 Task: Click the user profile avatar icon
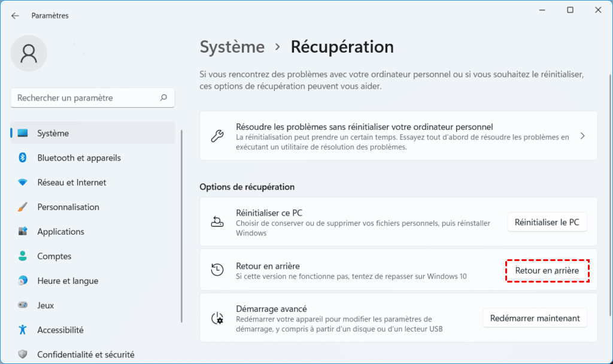coord(28,54)
